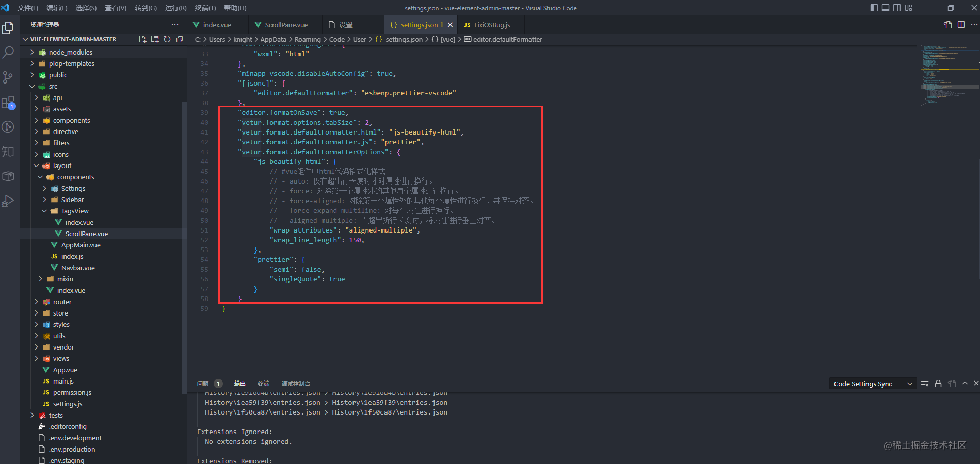The image size is (980, 464).
Task: Expand the router folder
Action: pyautogui.click(x=62, y=302)
